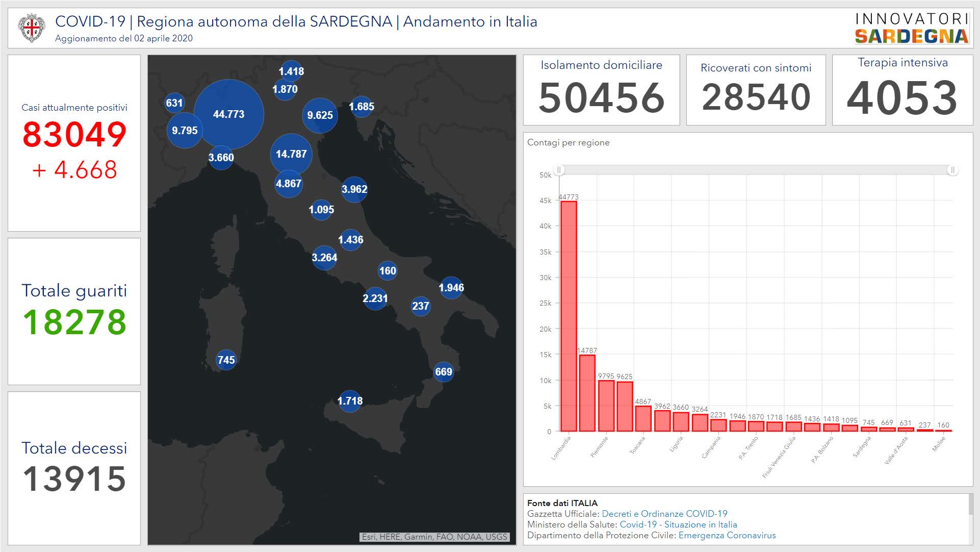Select the 9.795 Piemonte map bubble
The width and height of the screenshot is (980, 552).
tap(185, 131)
